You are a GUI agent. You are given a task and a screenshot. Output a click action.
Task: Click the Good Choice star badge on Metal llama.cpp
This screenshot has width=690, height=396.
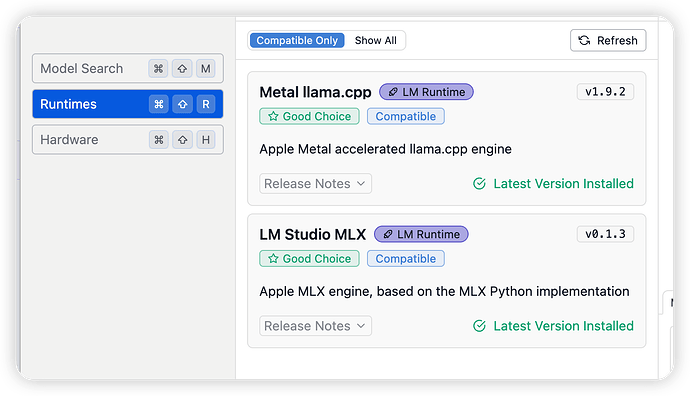(309, 117)
